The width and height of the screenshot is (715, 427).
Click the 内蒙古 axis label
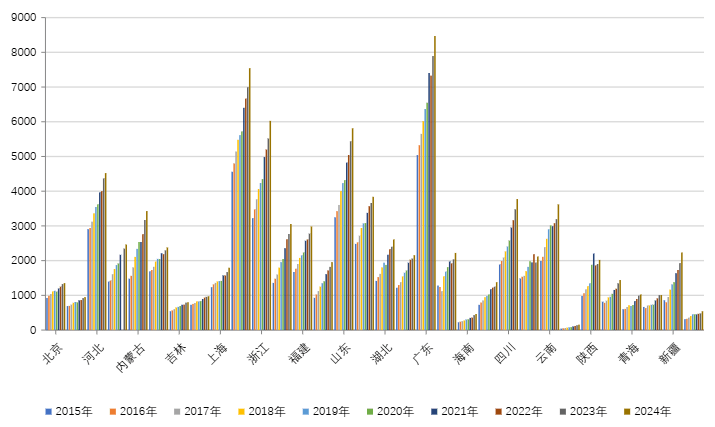tap(131, 356)
